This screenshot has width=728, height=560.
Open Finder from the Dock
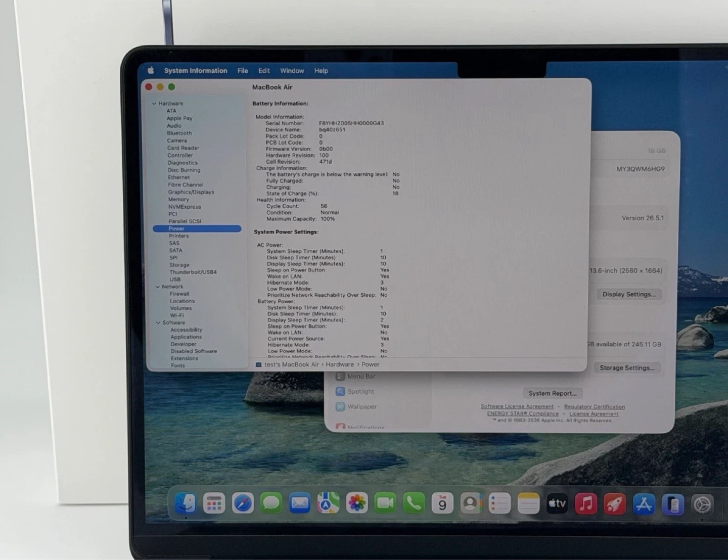186,503
